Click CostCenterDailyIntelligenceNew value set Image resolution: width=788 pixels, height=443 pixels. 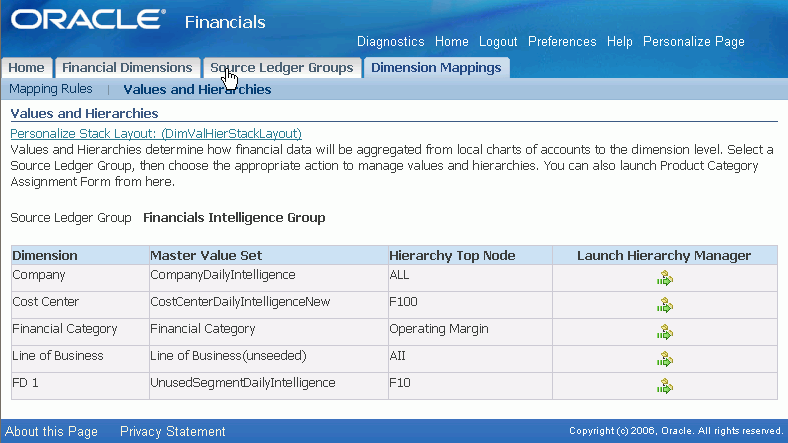(240, 302)
